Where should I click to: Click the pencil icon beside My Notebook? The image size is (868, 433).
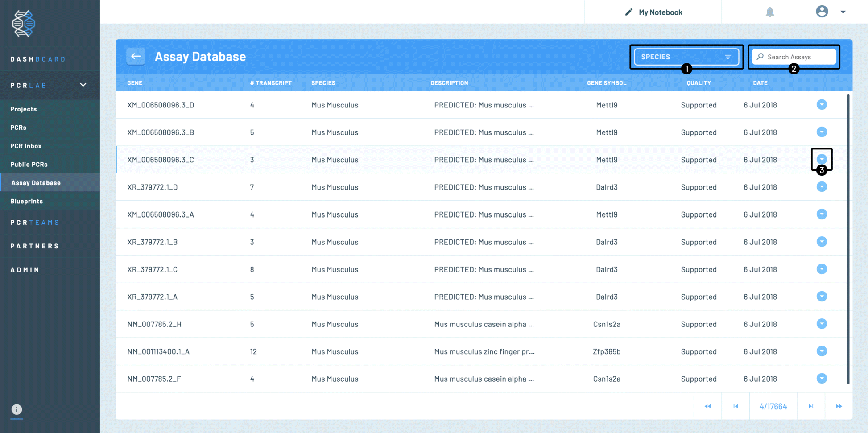628,12
